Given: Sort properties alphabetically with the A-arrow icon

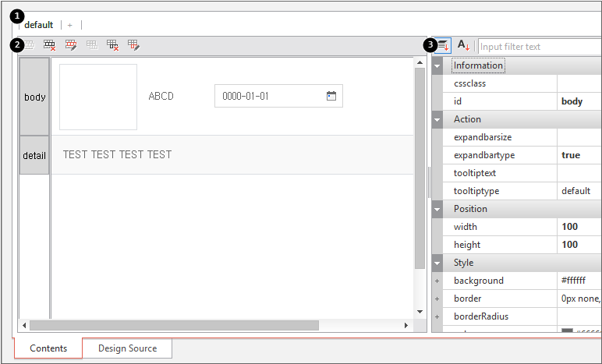Looking at the screenshot, I should [x=463, y=46].
